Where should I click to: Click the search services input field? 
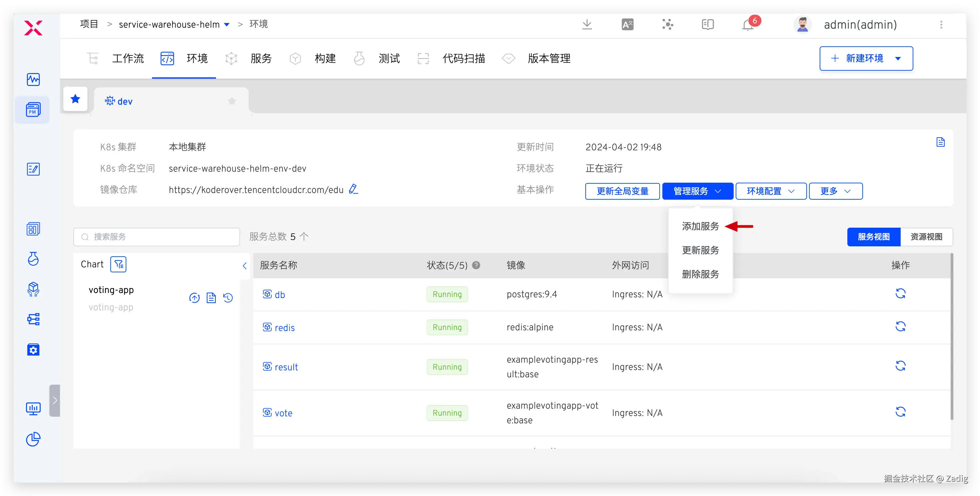coord(157,237)
